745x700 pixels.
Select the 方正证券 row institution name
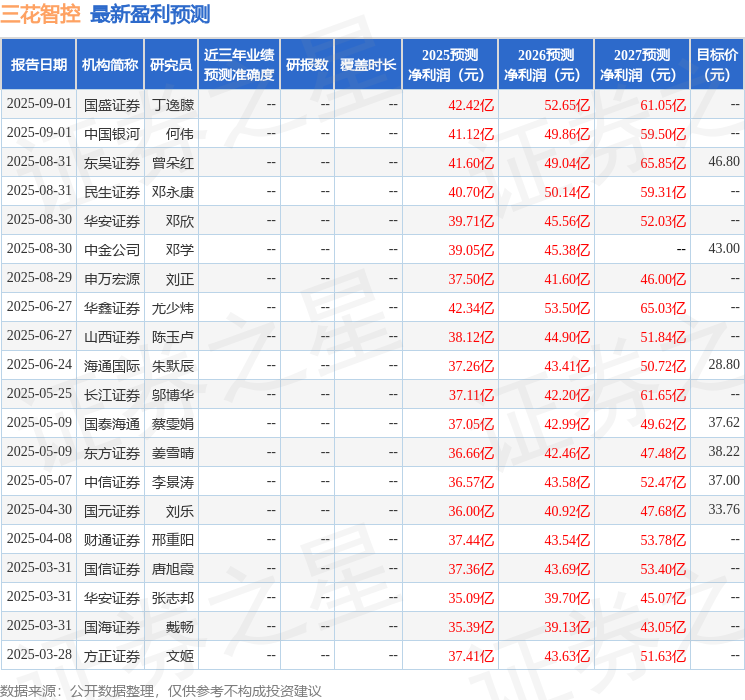tap(112, 655)
